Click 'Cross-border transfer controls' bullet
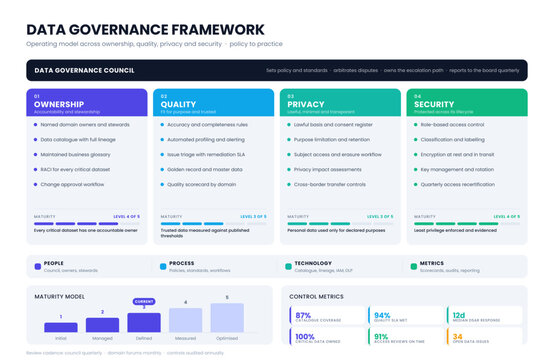 (330, 184)
